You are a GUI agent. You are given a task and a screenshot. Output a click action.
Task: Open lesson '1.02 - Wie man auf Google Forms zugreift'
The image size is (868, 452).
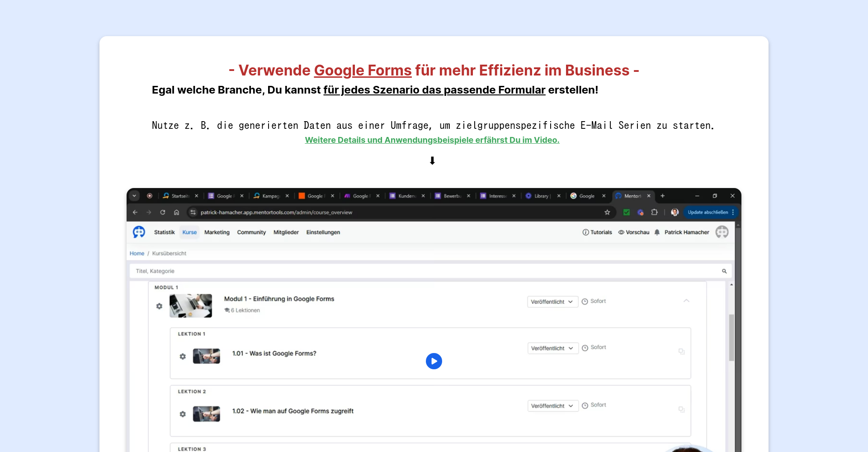pos(293,411)
